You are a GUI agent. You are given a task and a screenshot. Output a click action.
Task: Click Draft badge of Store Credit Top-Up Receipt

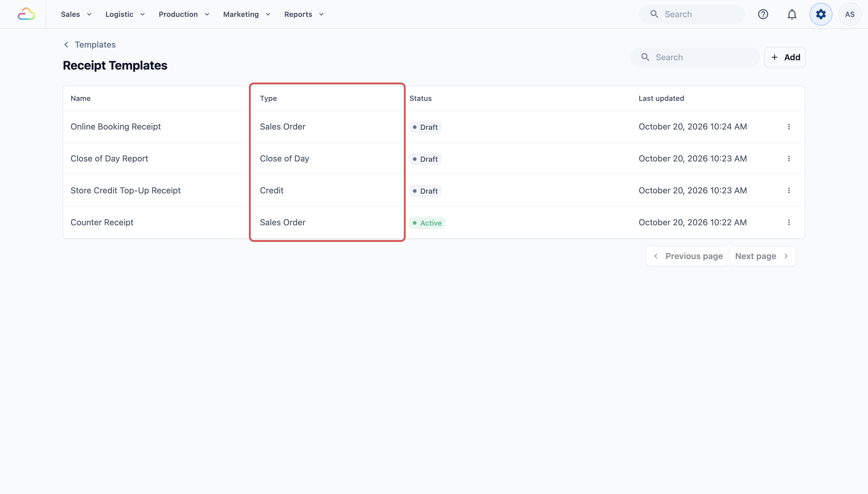tap(425, 191)
